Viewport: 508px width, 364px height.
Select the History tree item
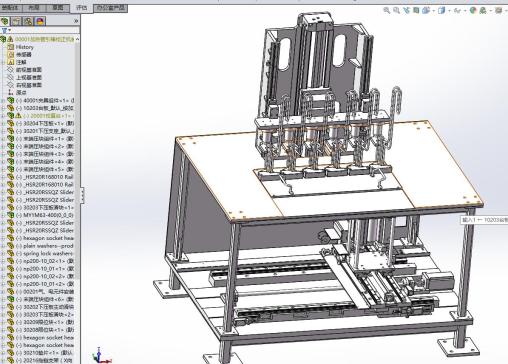25,47
